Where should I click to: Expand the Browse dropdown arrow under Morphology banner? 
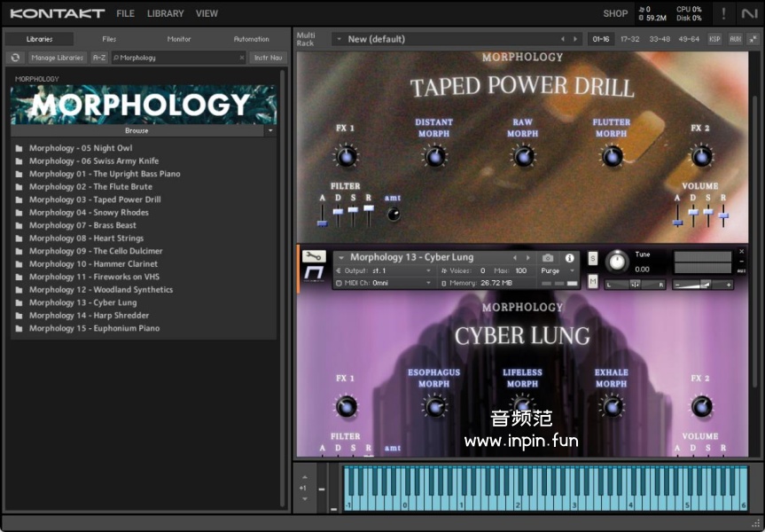[270, 130]
